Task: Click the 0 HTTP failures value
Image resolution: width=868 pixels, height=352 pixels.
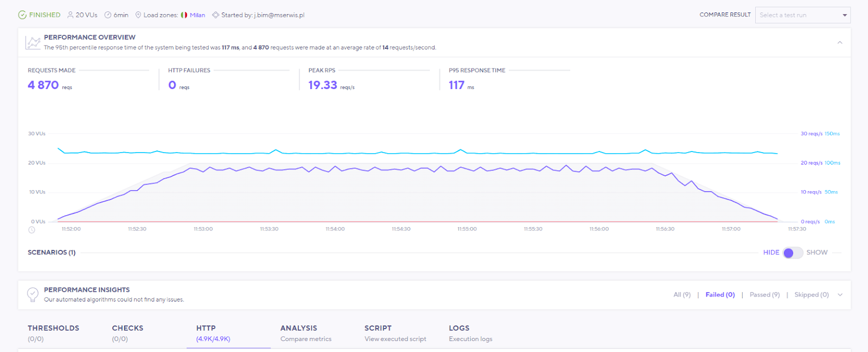Action: pyautogui.click(x=172, y=85)
